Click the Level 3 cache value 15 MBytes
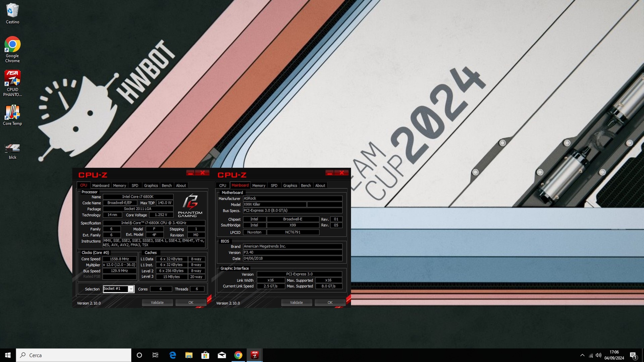 point(171,277)
